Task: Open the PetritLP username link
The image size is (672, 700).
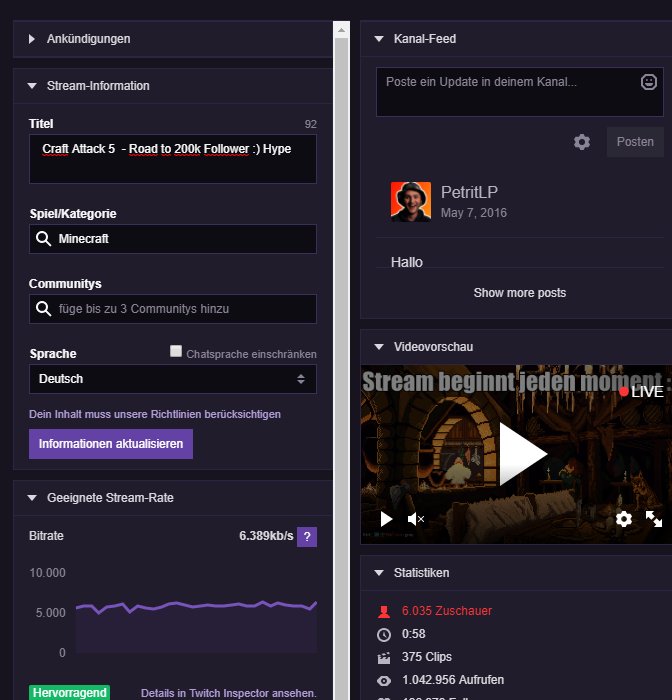Action: [x=469, y=192]
